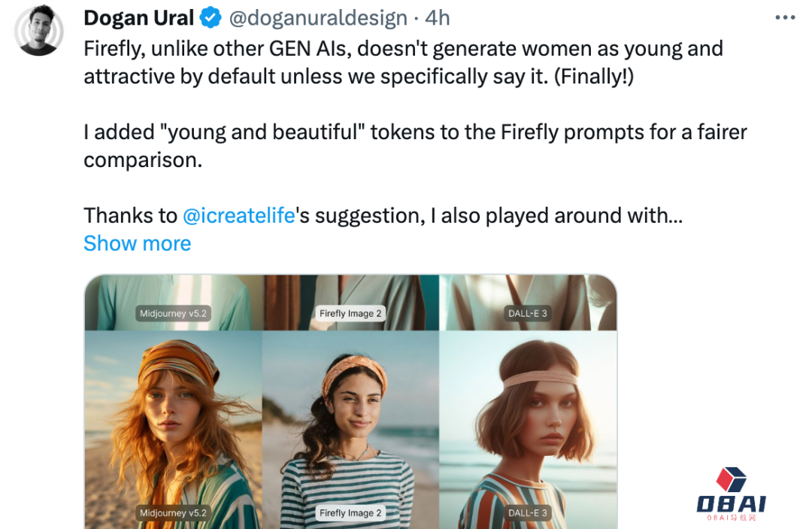Viewport: 812px width, 529px height.
Task: Click the OBAI logo watermark
Action: pos(731,494)
